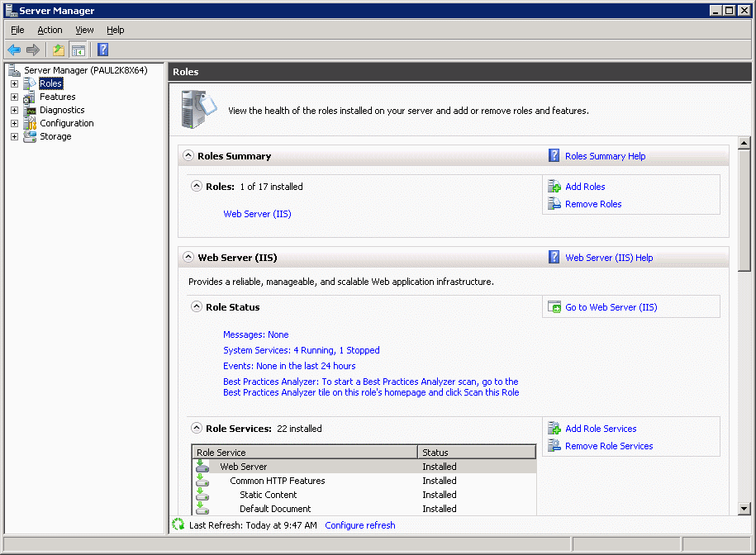Click the Static Content row icon
This screenshot has height=555, width=756.
coord(202,494)
